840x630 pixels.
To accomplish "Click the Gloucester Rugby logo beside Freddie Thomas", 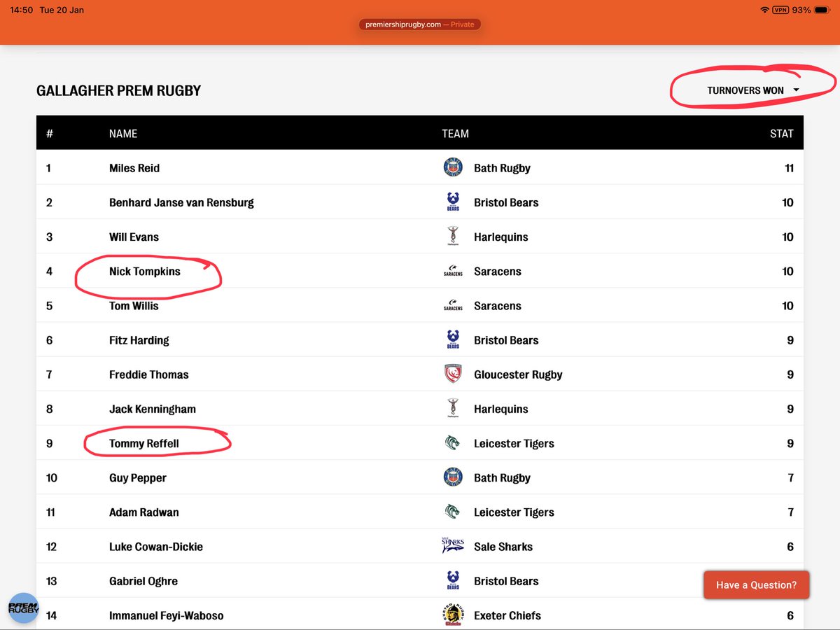I will pyautogui.click(x=453, y=374).
